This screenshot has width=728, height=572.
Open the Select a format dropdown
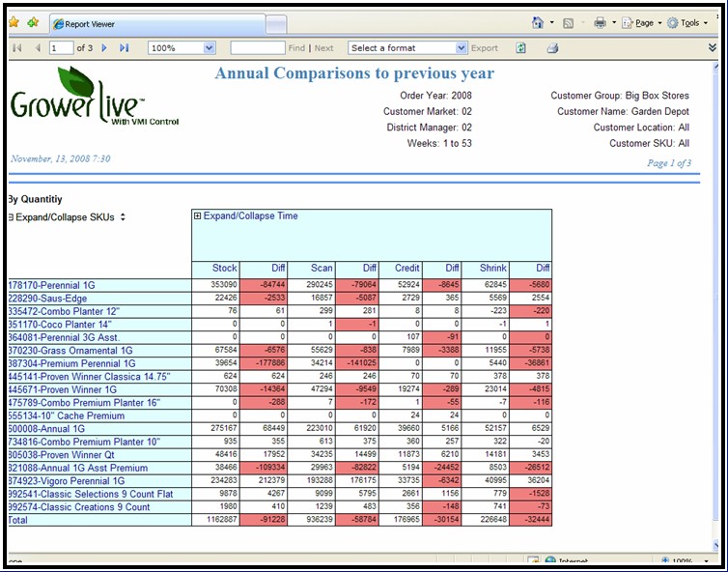[x=462, y=47]
